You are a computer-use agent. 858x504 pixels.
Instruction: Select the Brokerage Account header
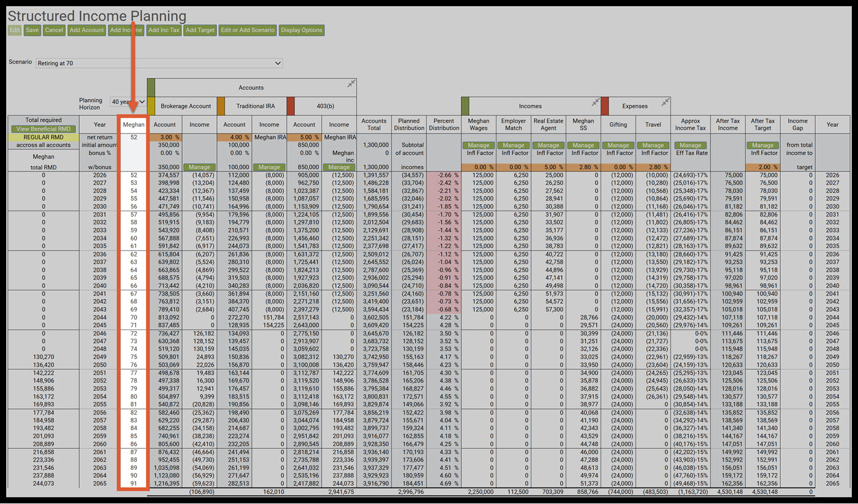[186, 106]
